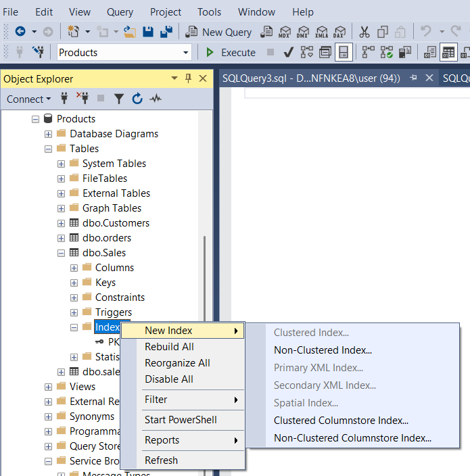Click the Save All icon
470x476 pixels.
[x=166, y=32]
